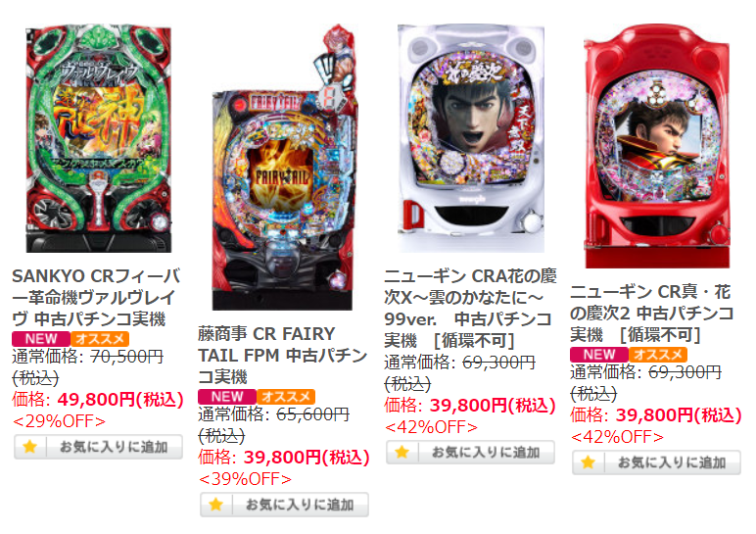This screenshot has height=534, width=756.
Task: View the red 花の慶次2 pachinko machine image
Action: 657,147
